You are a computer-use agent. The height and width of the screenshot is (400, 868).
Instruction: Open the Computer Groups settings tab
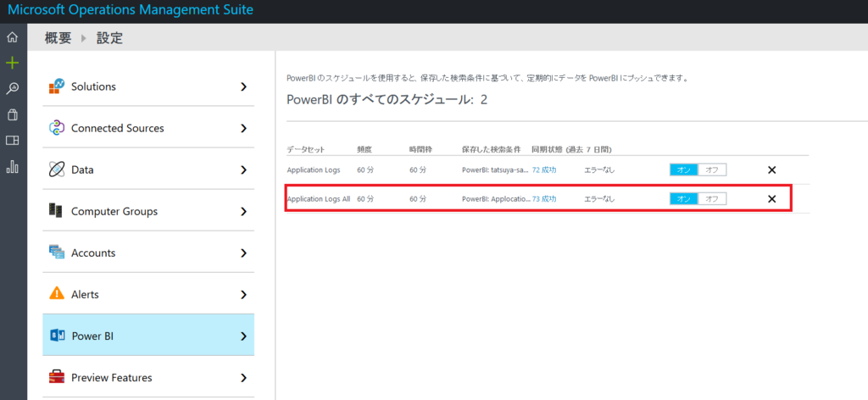click(148, 211)
